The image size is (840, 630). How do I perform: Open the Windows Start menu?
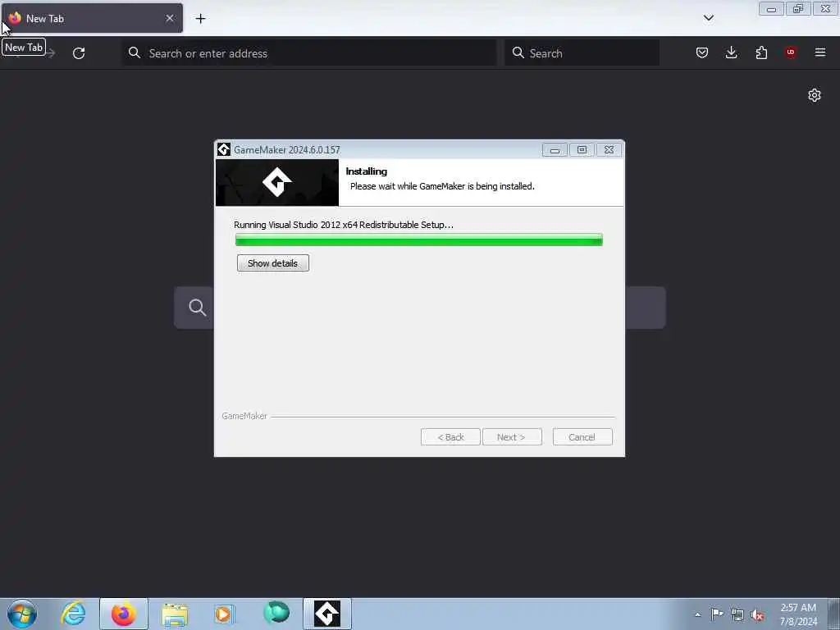(22, 614)
